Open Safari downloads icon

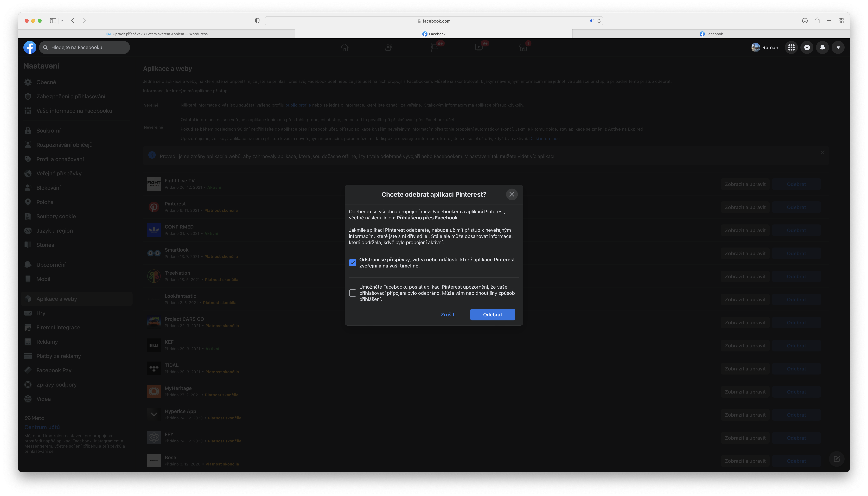click(x=805, y=21)
